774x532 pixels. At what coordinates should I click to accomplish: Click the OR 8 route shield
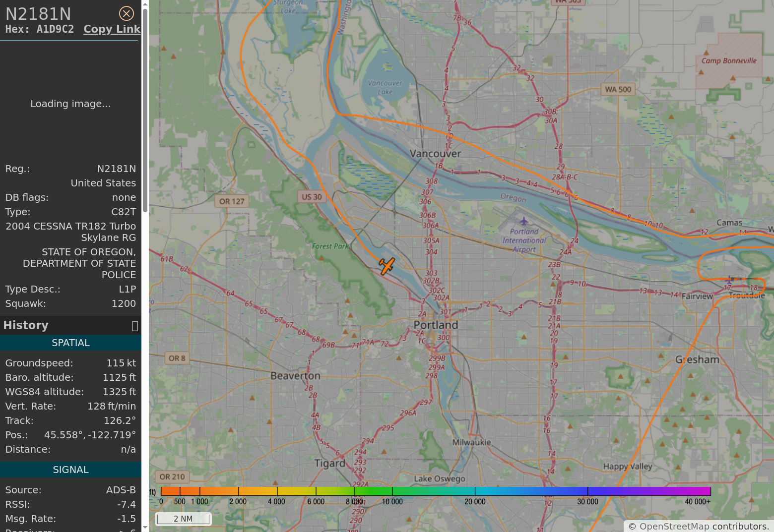(177, 358)
